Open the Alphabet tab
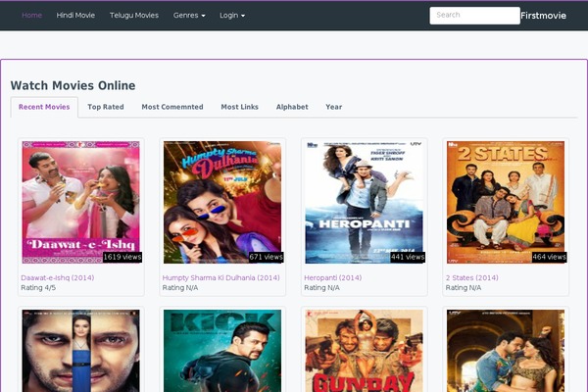This screenshot has height=392, width=588. click(x=292, y=107)
